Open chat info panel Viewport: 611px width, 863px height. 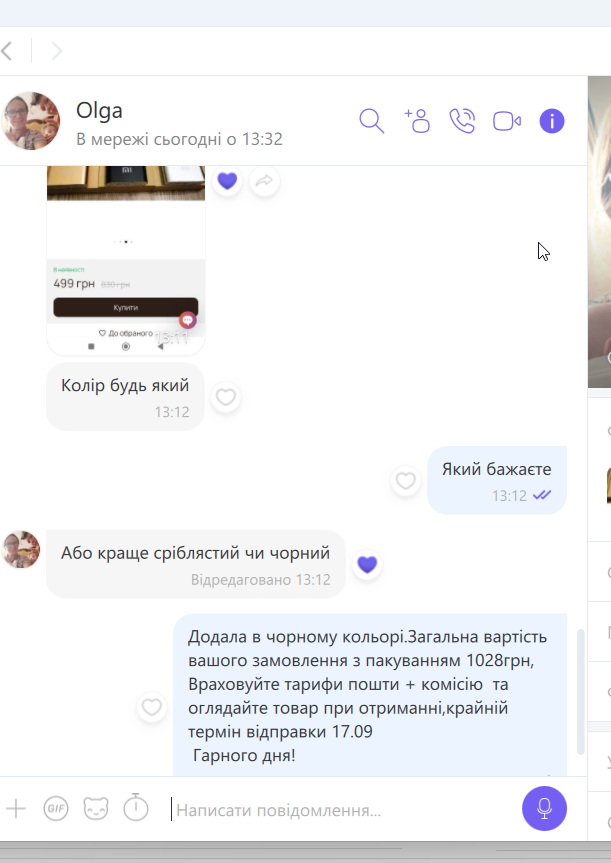tap(552, 121)
